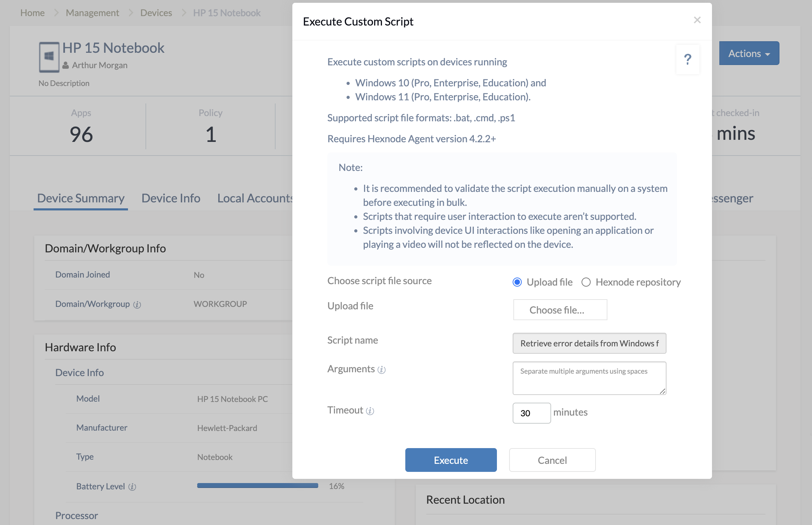Click the Apps count 96
812x525 pixels.
coord(81,135)
